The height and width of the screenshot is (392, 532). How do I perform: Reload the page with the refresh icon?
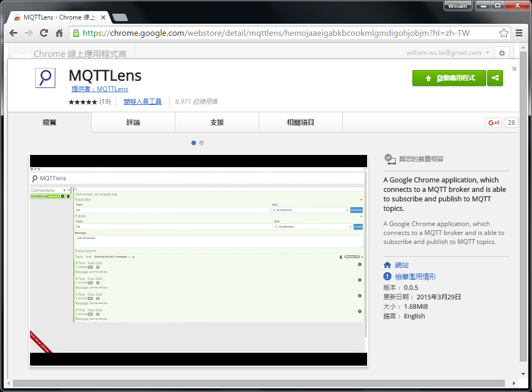[44, 33]
